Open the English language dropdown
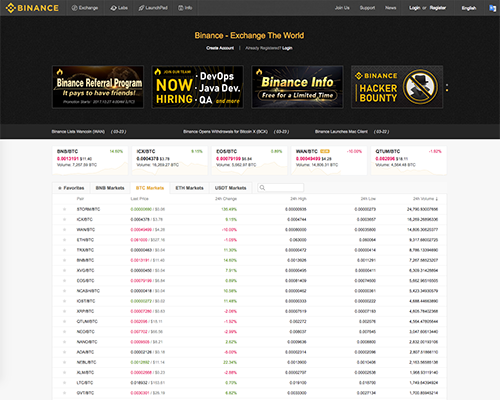This screenshot has width=500, height=400. [469, 8]
